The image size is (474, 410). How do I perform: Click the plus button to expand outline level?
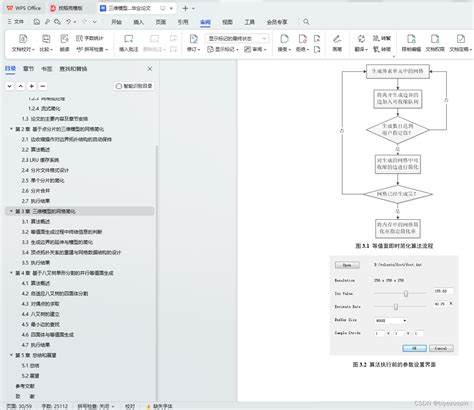(32, 86)
